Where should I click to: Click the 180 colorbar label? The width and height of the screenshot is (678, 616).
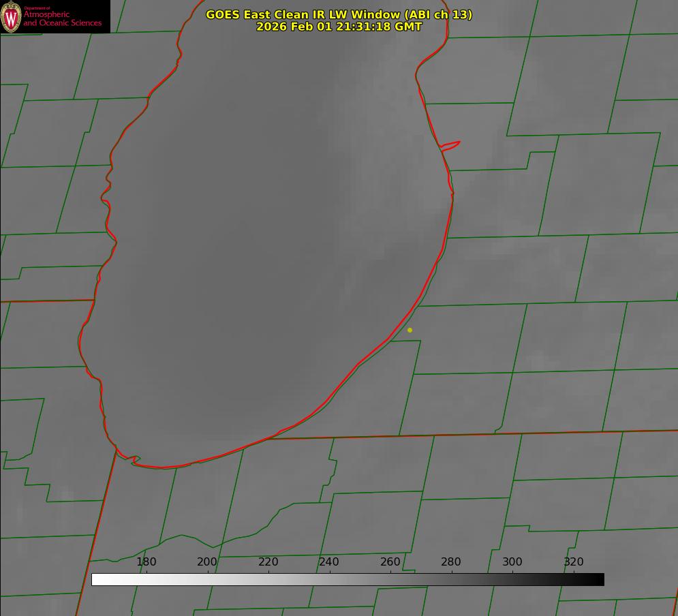(x=146, y=561)
